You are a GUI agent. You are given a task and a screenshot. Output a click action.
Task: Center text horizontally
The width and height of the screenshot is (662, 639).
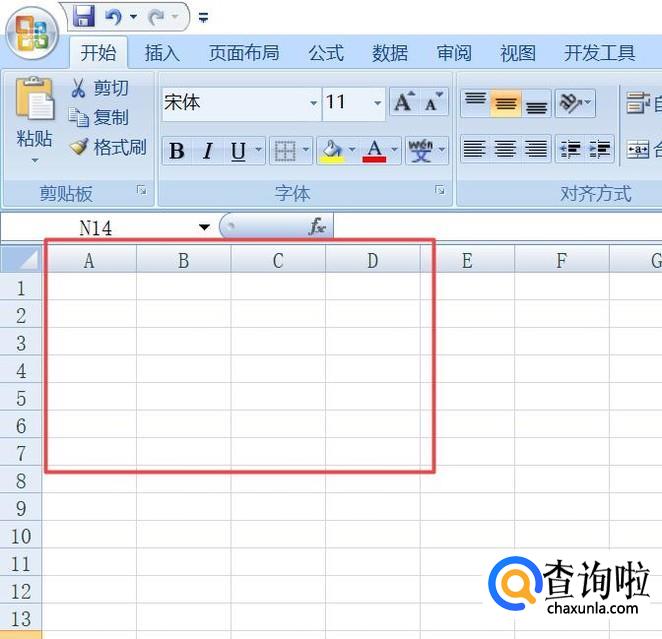[x=505, y=149]
